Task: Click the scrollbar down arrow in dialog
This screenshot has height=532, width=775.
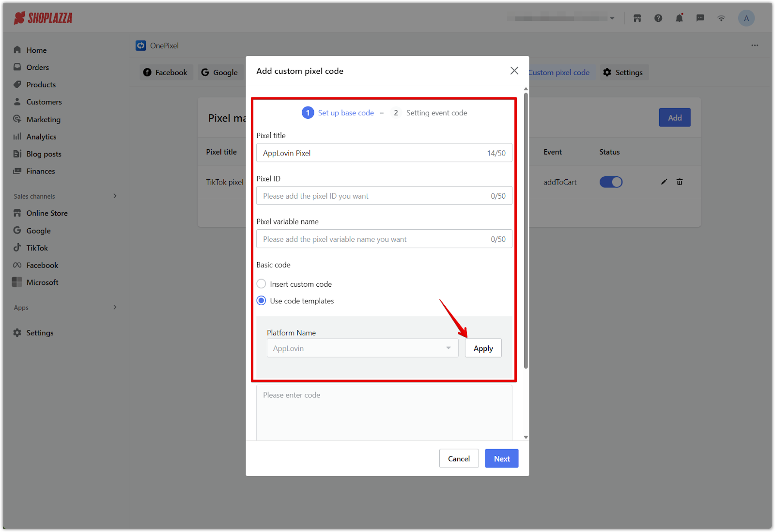Action: pyautogui.click(x=526, y=437)
